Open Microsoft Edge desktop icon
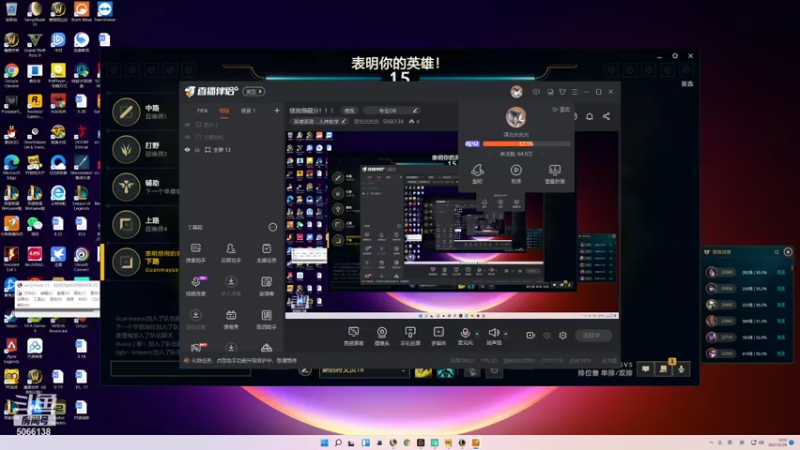Screen dimensions: 800x450 pyautogui.click(x=11, y=167)
